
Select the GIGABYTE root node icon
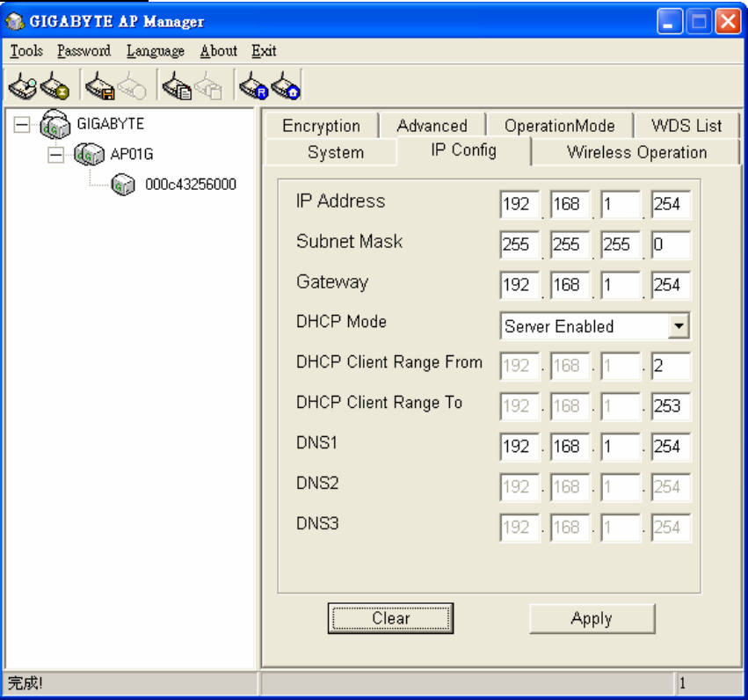(x=55, y=124)
